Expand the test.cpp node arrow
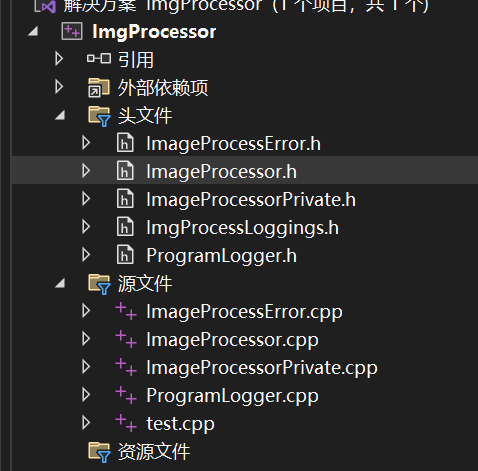This screenshot has width=478, height=471. 86,423
